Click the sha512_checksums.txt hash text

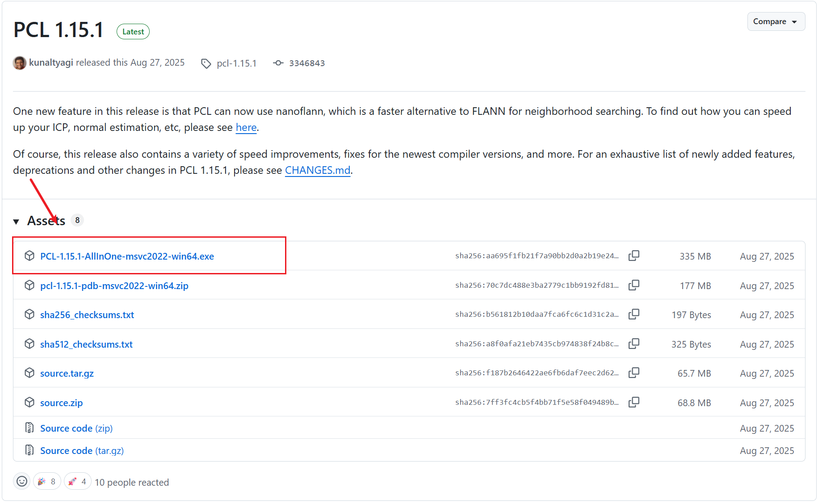pyautogui.click(x=537, y=344)
